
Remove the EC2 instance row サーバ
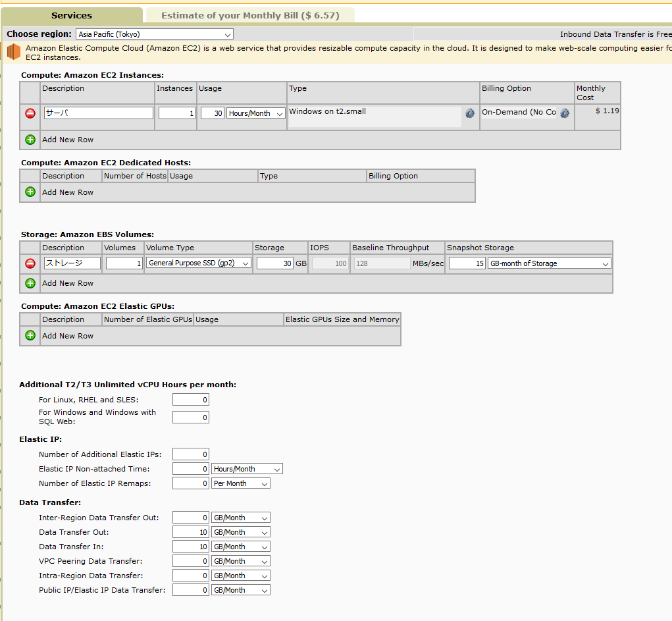point(30,113)
